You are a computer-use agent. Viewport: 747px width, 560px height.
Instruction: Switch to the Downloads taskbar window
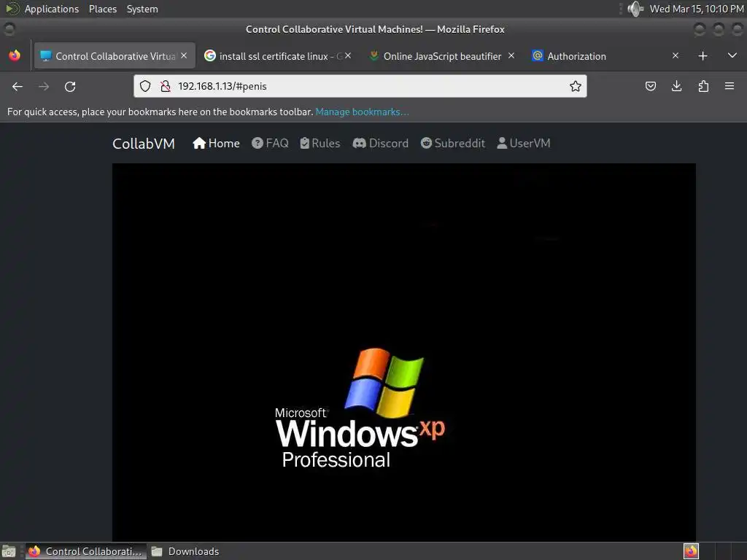click(x=185, y=551)
